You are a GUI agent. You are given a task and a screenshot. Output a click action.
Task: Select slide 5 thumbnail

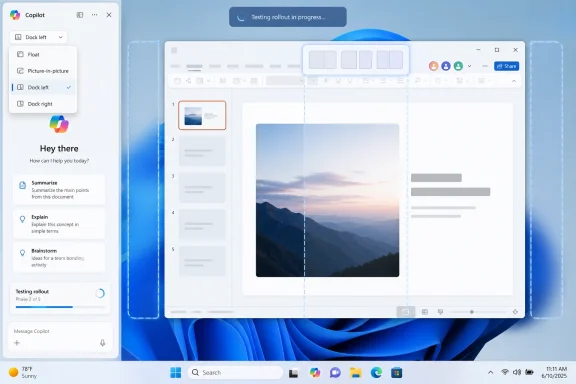202,261
